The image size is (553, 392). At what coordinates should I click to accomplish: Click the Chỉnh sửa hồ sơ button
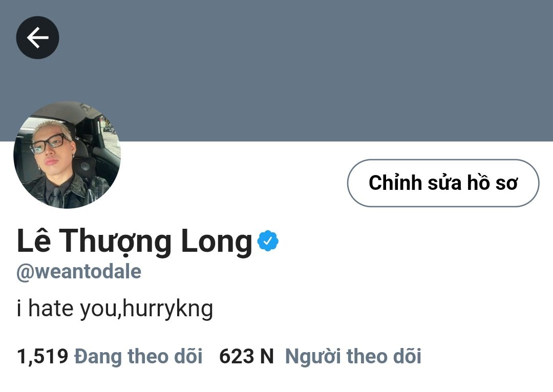point(443,183)
